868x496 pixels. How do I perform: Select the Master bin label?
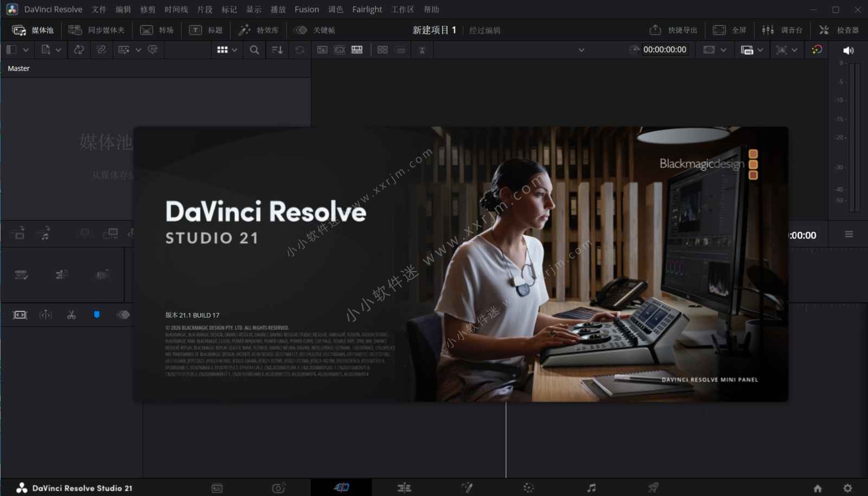[x=18, y=68]
